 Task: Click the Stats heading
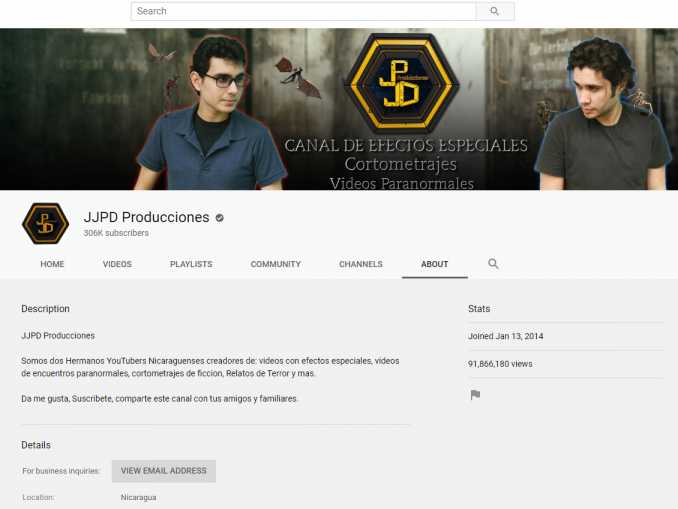pyautogui.click(x=479, y=309)
